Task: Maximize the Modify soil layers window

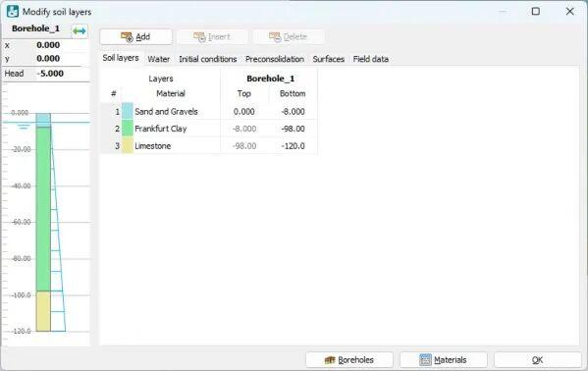Action: [536, 11]
